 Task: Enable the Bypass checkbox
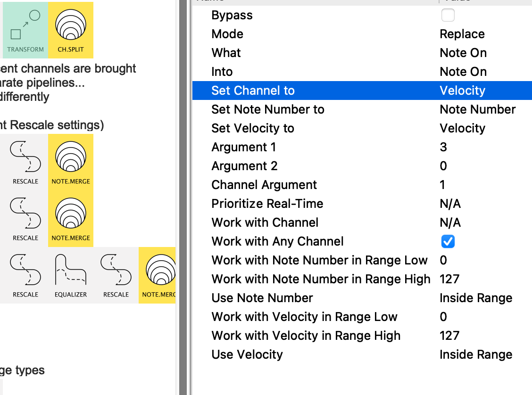(448, 15)
